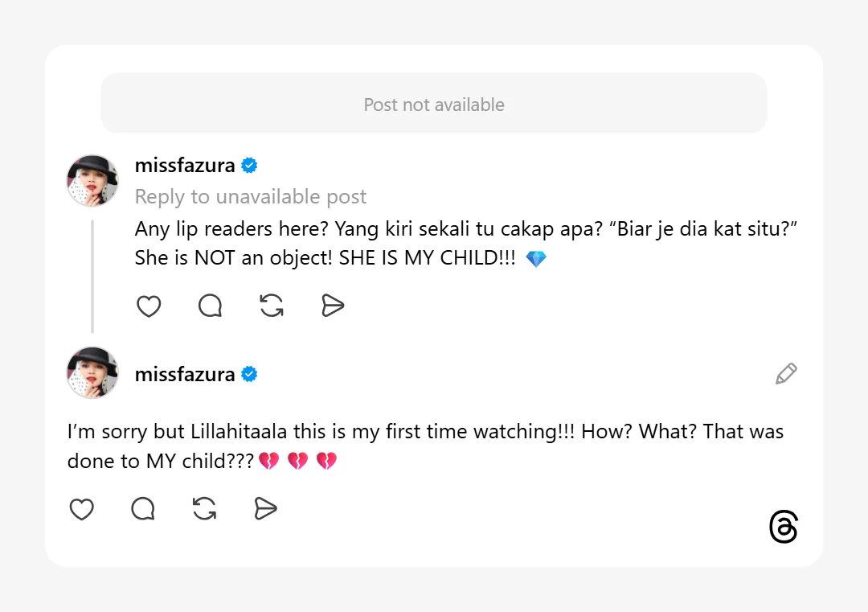Open missfazura profile from second username
This screenshot has width=868, height=612.
tap(185, 374)
